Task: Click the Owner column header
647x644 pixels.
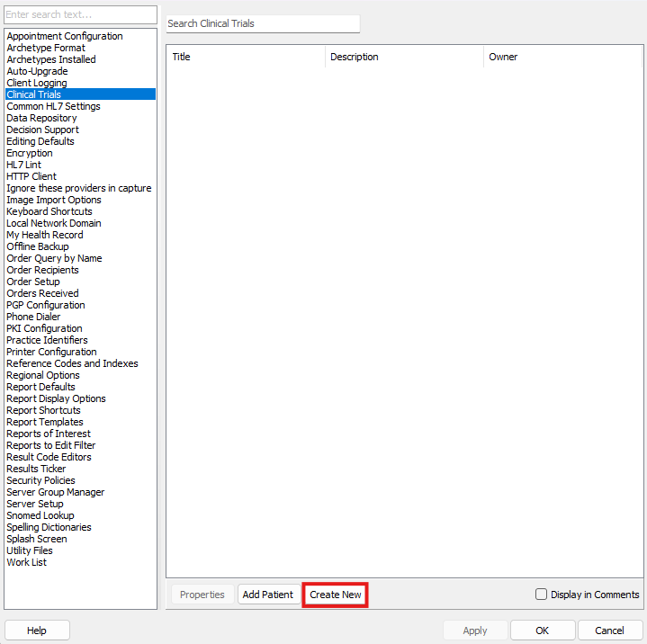Action: [x=562, y=57]
